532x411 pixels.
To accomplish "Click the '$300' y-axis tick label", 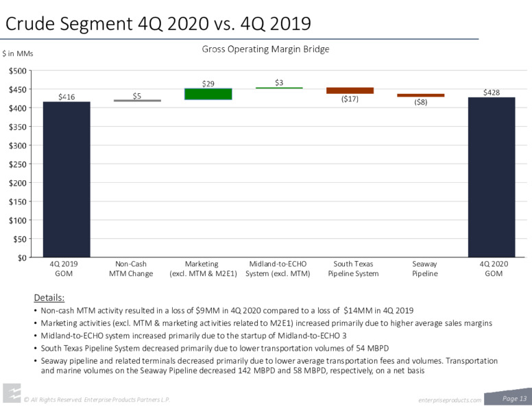I will click(18, 146).
